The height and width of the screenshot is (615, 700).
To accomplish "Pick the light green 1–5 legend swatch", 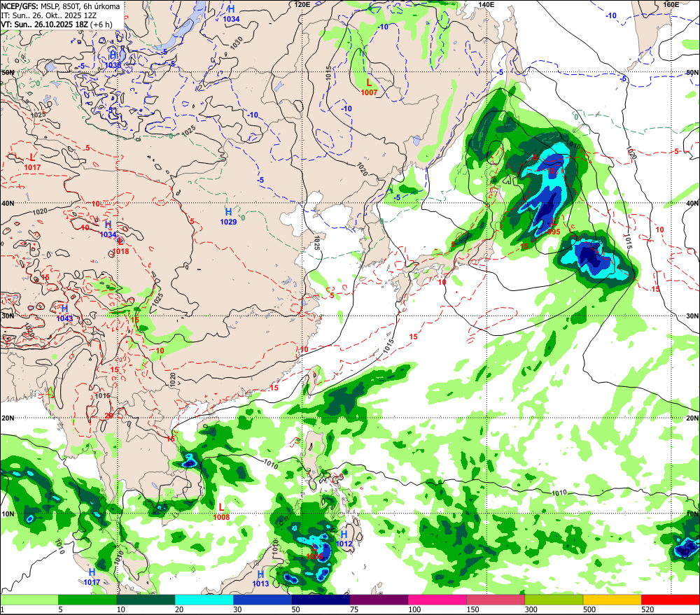I will tap(29, 600).
